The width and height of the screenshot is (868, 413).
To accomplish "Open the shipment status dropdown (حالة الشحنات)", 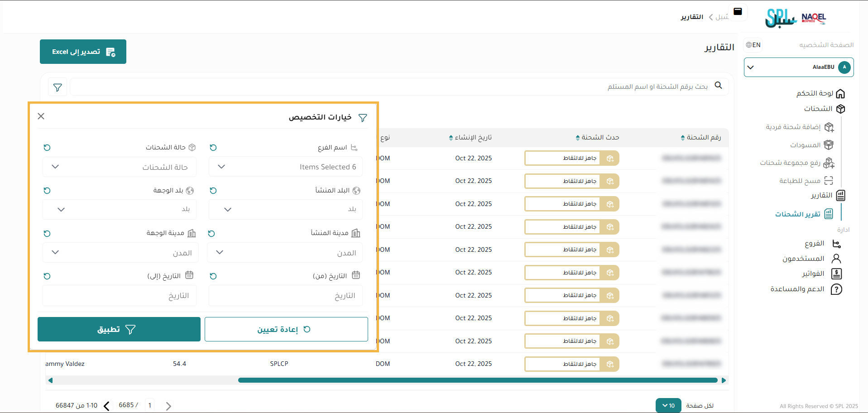I will (120, 167).
